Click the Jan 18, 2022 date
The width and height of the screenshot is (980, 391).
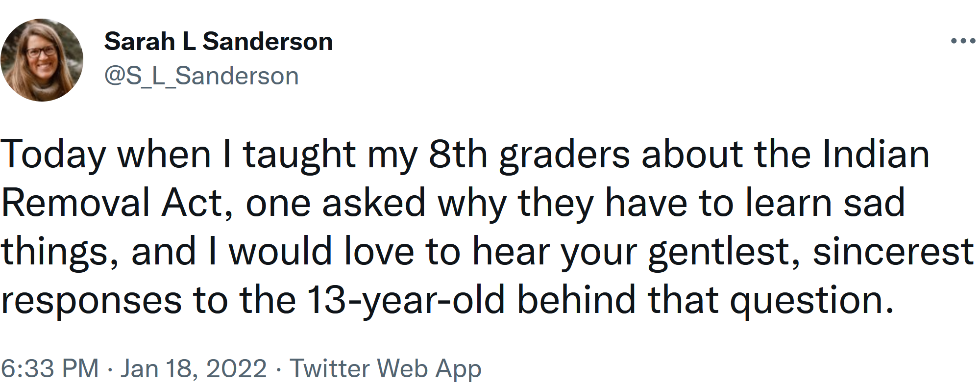194,368
